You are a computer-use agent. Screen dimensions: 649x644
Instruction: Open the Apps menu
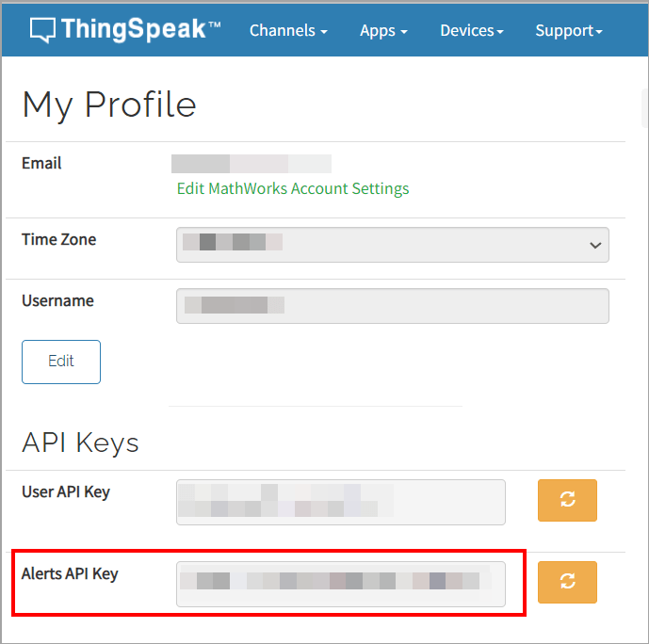click(x=383, y=31)
